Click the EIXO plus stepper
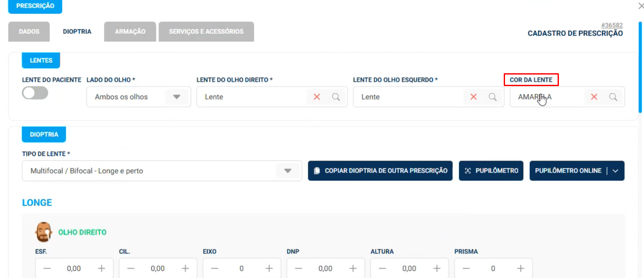 [269, 269]
